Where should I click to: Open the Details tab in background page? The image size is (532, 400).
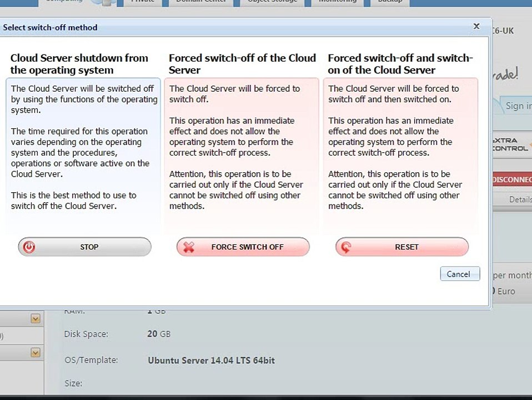520,199
